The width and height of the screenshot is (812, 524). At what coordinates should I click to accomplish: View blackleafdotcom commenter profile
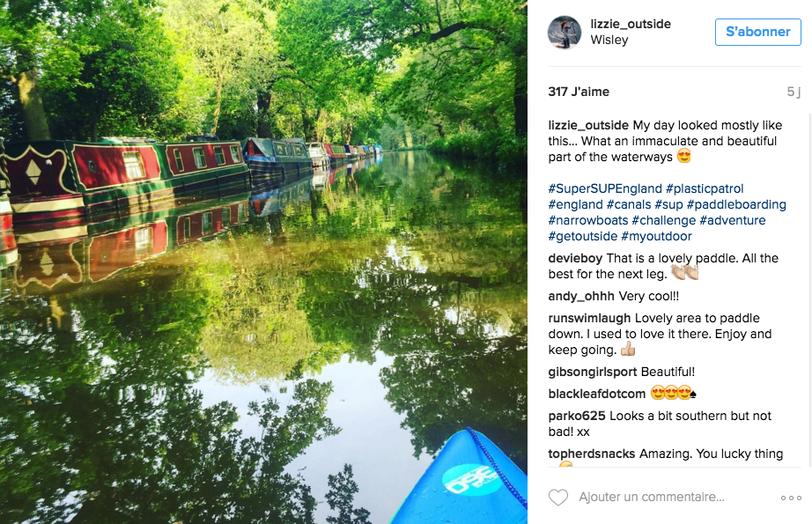click(x=596, y=394)
